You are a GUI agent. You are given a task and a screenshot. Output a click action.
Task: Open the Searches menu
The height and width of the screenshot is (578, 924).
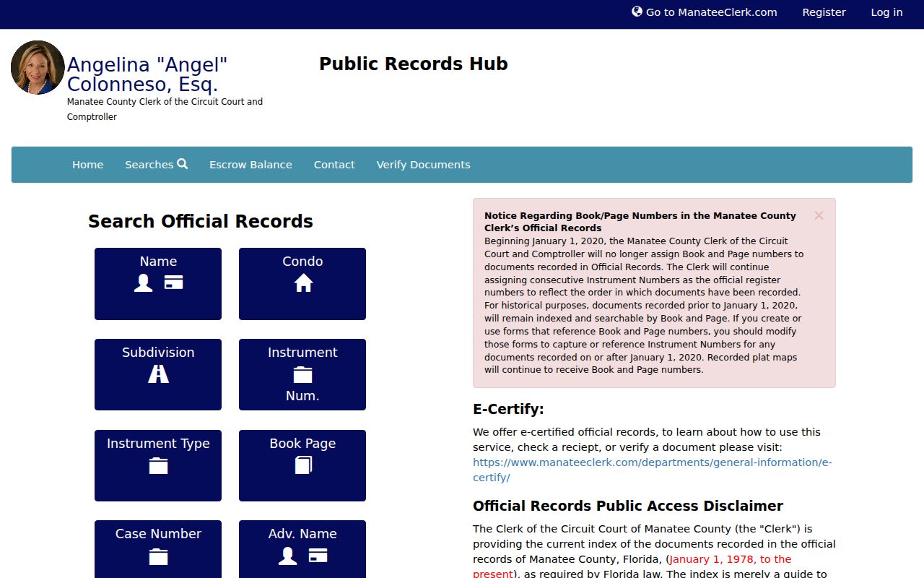tap(156, 165)
